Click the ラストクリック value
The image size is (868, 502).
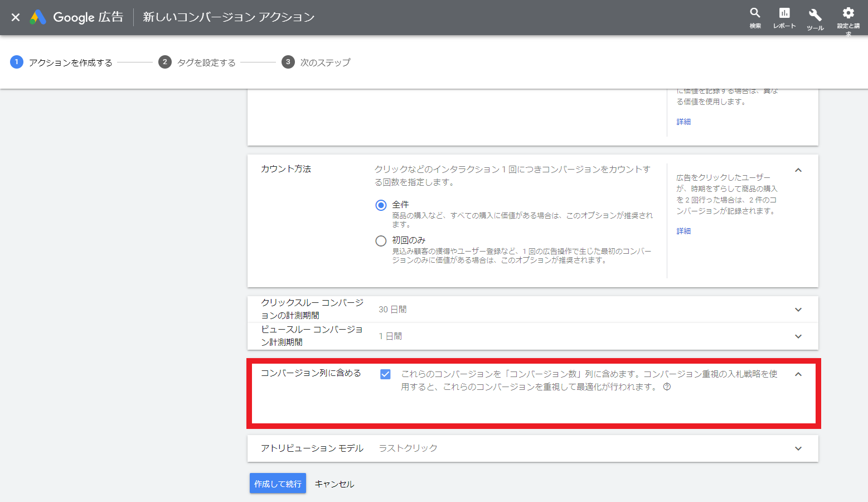click(408, 448)
